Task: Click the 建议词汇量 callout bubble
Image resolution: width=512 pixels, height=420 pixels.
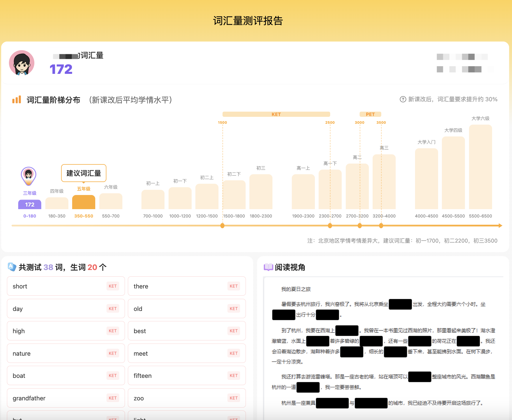Action: [84, 173]
